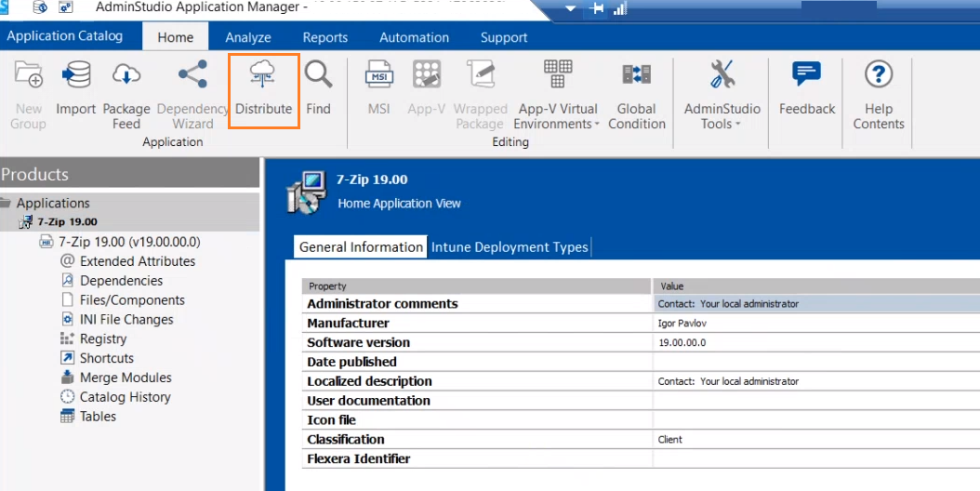Open the Registry tree item

coord(103,338)
